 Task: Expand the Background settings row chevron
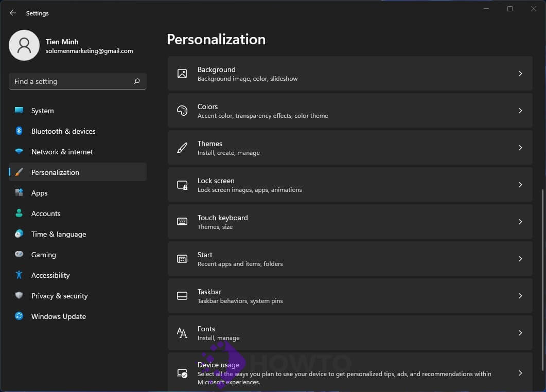[520, 73]
